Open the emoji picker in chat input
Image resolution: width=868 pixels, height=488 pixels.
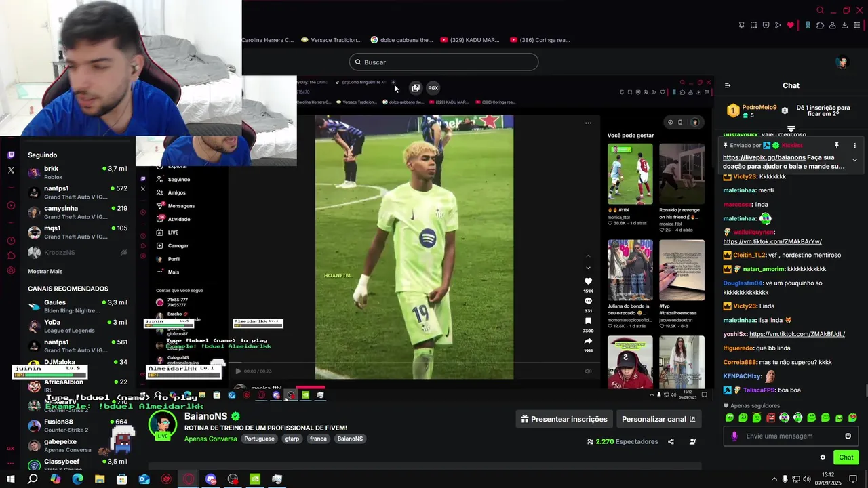(848, 436)
